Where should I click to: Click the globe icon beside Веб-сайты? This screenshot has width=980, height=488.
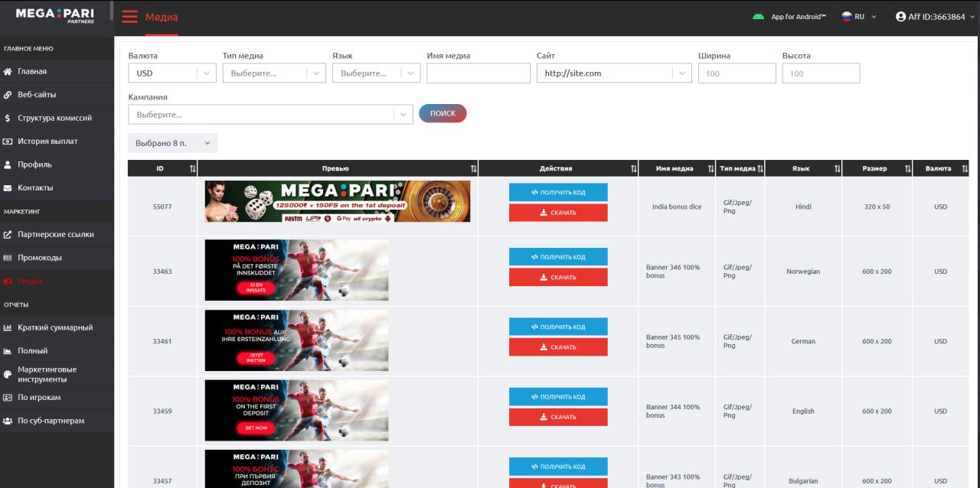8,95
